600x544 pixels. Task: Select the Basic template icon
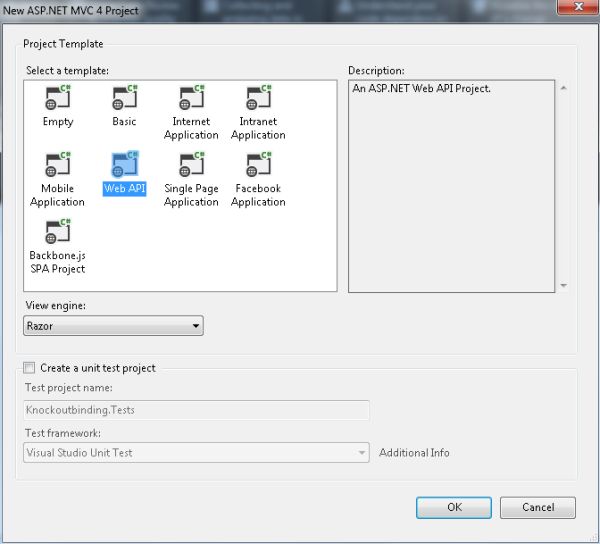point(125,98)
